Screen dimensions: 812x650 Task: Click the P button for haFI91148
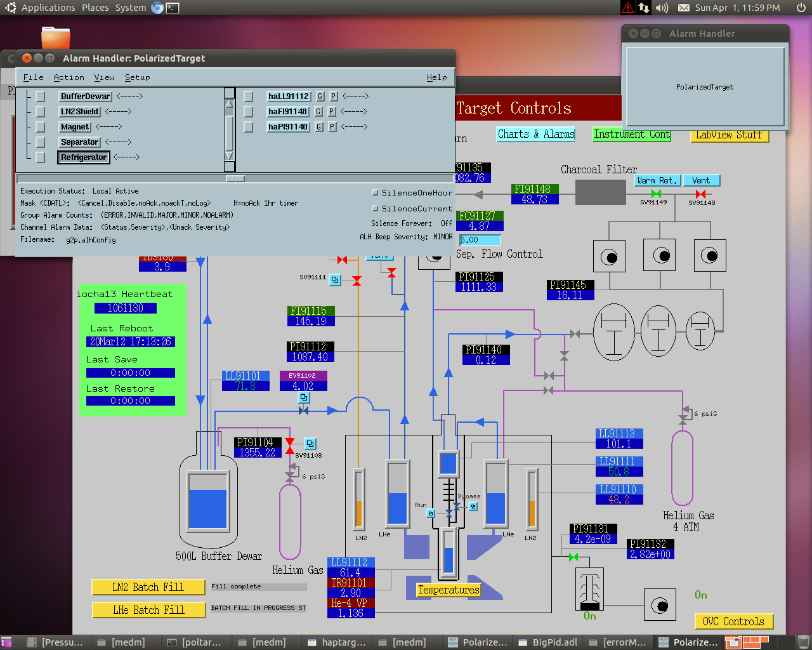coord(332,112)
